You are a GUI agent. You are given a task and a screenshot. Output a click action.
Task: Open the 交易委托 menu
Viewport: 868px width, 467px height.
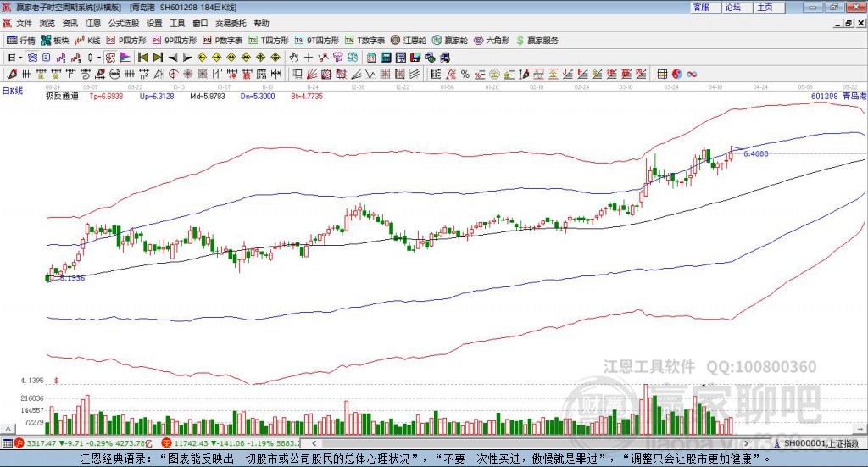pyautogui.click(x=231, y=23)
